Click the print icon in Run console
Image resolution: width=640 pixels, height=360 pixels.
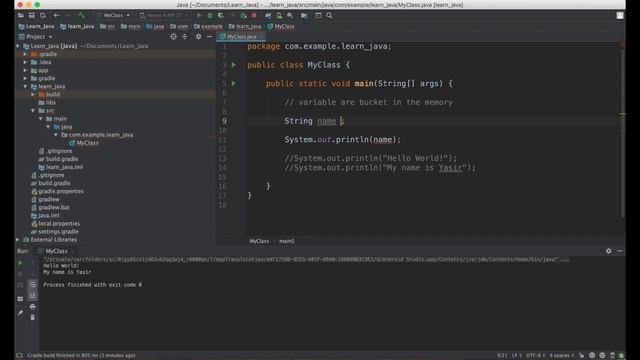pyautogui.click(x=33, y=307)
